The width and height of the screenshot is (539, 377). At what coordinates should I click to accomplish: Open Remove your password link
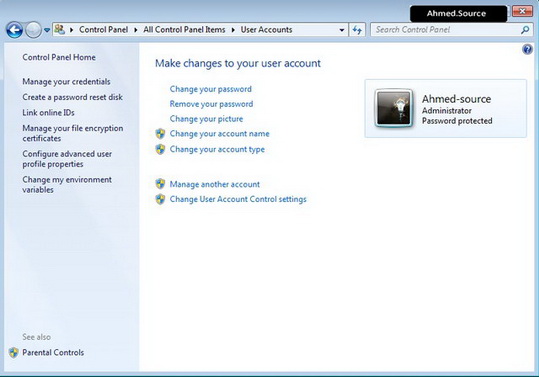tap(211, 104)
